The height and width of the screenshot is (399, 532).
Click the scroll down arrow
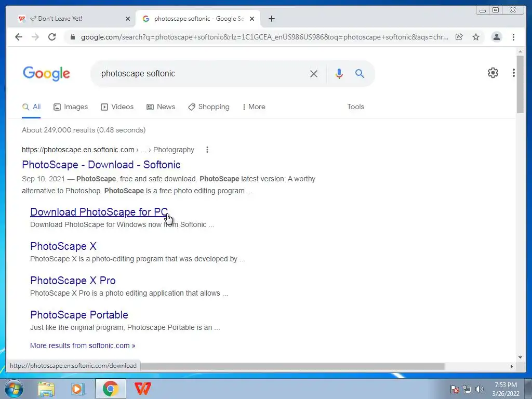(520, 357)
